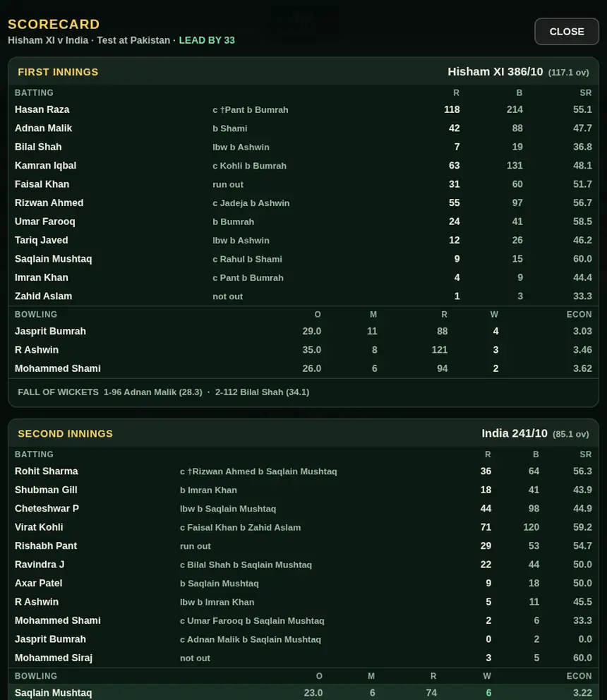This screenshot has width=607, height=700.
Task: Click Bumrah's 29.0 overs value
Action: pos(312,331)
